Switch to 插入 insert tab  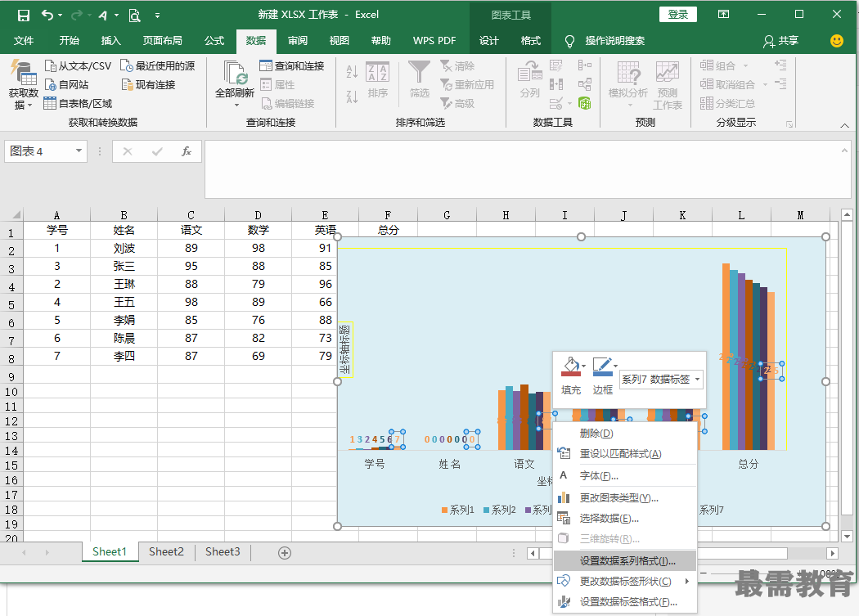(110, 41)
